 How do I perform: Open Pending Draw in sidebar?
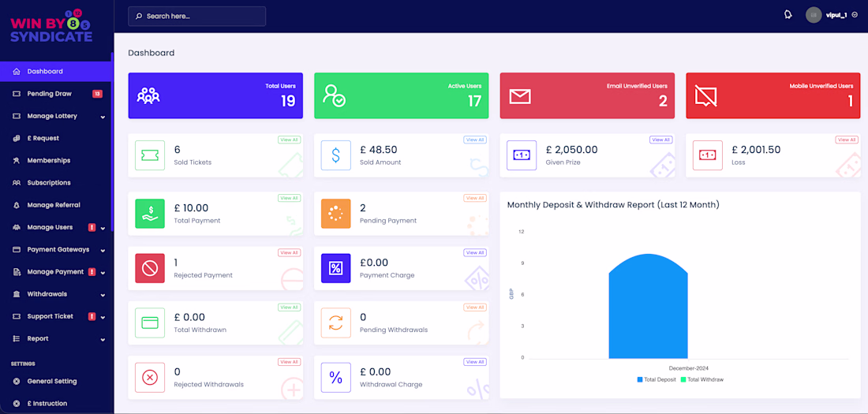[55, 94]
